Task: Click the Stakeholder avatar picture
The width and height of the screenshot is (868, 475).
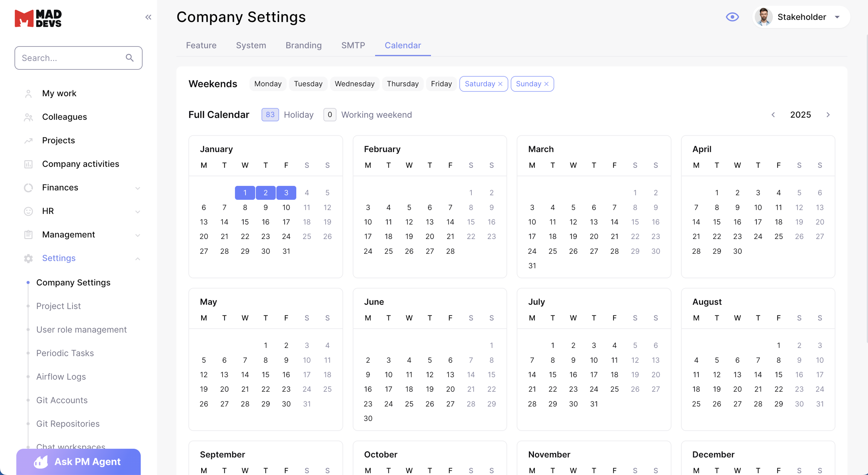Action: pos(764,17)
